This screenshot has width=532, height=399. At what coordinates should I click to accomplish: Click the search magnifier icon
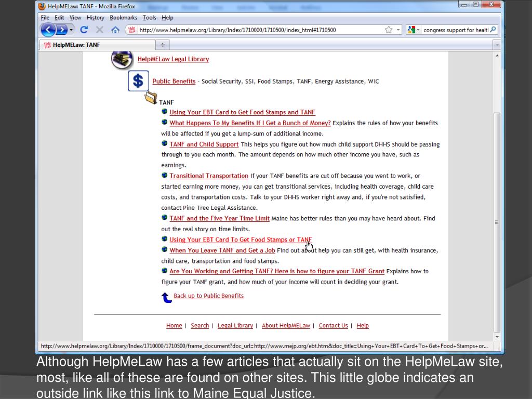[x=494, y=30]
